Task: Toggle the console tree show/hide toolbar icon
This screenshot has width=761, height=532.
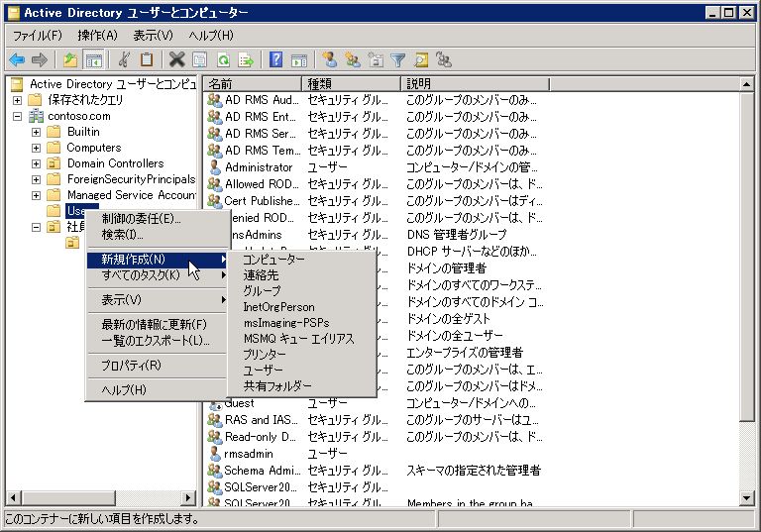Action: click(x=94, y=60)
